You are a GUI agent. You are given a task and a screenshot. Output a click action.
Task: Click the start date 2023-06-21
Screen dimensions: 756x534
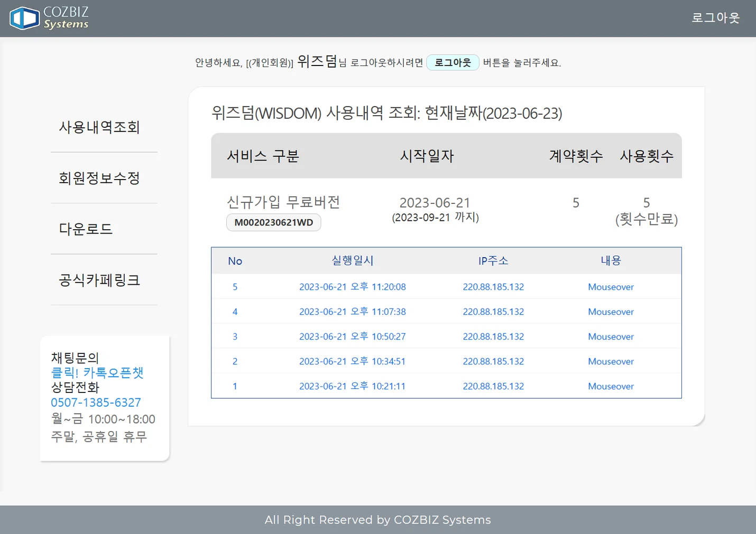pyautogui.click(x=435, y=203)
